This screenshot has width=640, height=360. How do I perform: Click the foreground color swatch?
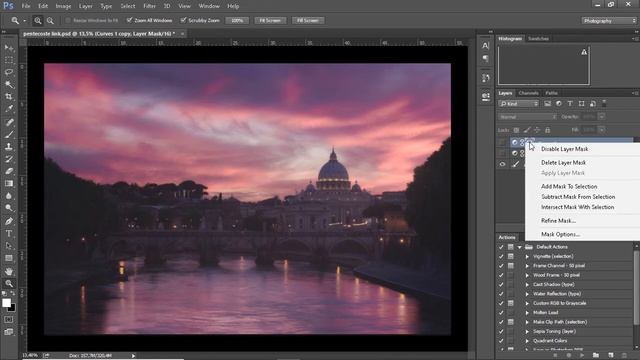(x=6, y=303)
